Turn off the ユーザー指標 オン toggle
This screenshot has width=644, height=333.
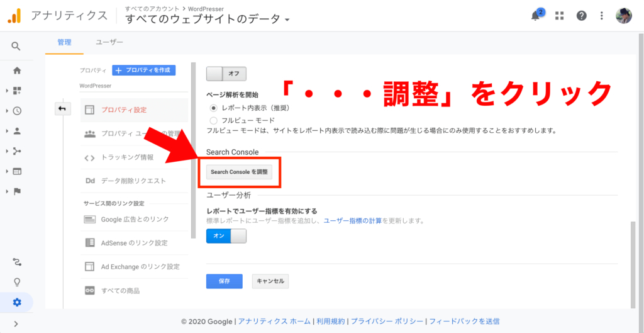226,235
